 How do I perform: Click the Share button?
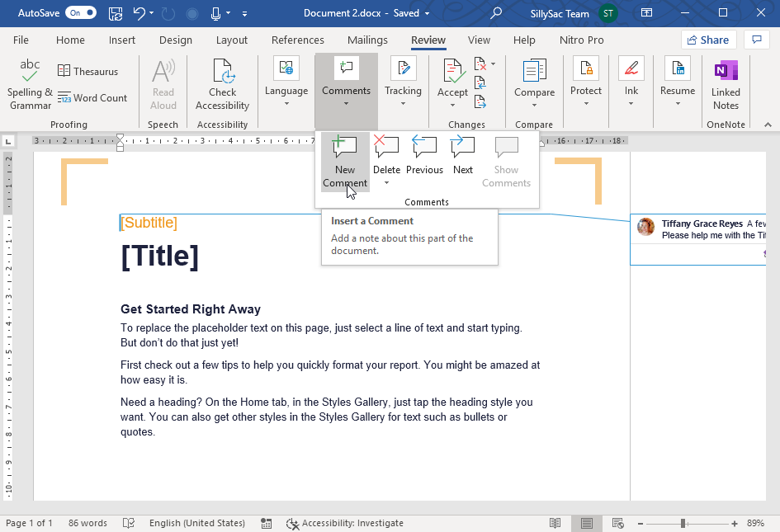point(708,40)
